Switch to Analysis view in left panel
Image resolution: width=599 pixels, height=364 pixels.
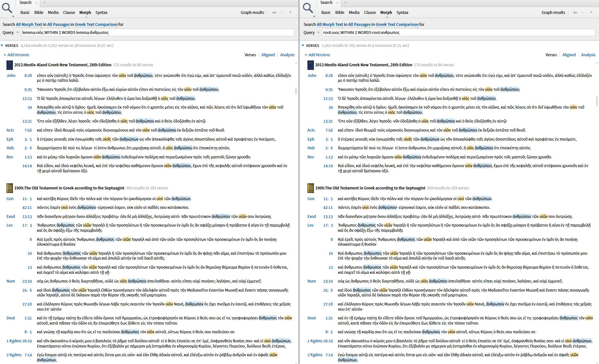pyautogui.click(x=287, y=55)
